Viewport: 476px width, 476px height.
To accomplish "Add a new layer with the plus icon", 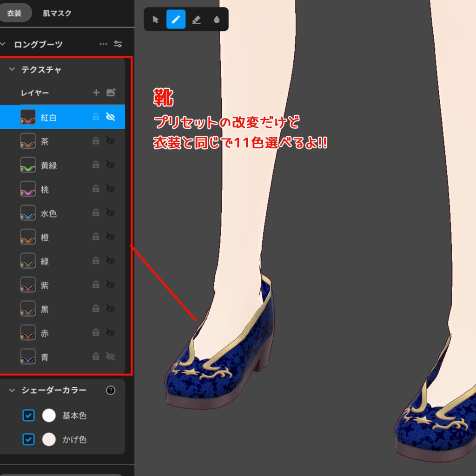I will click(96, 93).
